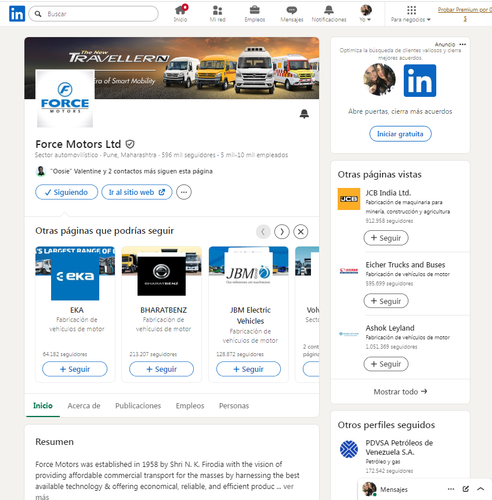Click the Probar Premium link
The height and width of the screenshot is (500, 492).
tap(465, 14)
